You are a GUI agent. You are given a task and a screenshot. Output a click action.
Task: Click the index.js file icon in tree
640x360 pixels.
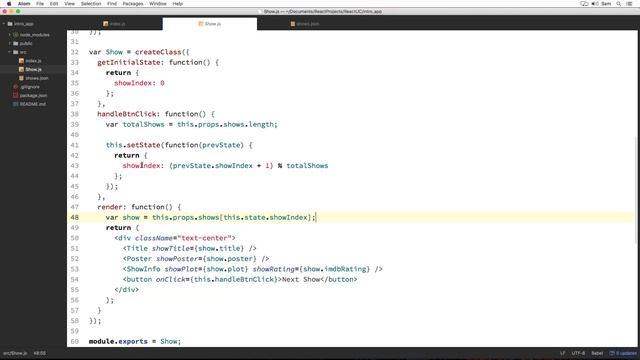click(x=21, y=60)
